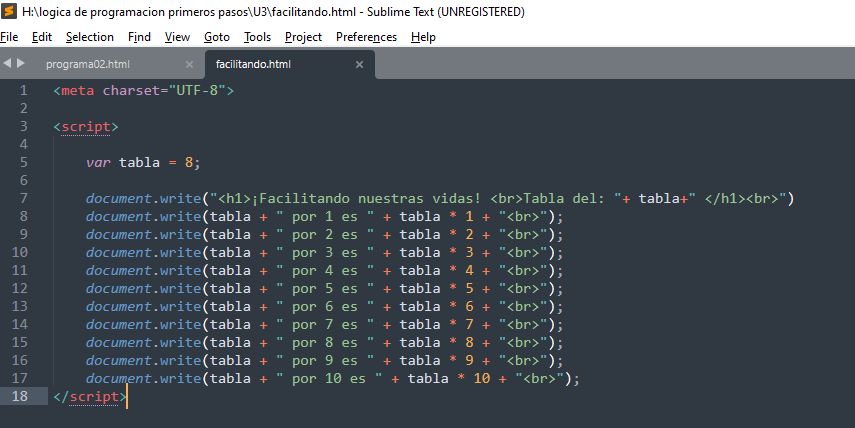Open the Tools menu

pyautogui.click(x=257, y=37)
